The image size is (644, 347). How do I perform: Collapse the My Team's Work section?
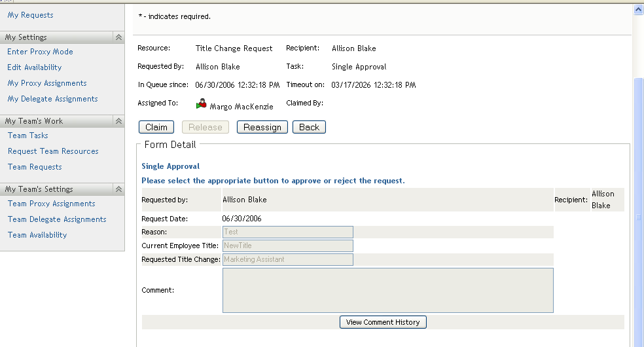tap(118, 121)
